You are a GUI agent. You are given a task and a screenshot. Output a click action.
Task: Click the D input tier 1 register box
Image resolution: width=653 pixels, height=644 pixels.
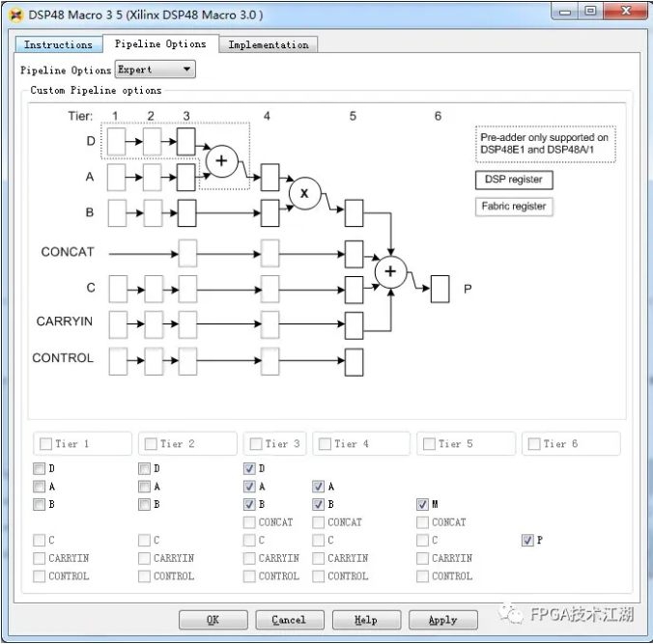pos(117,143)
